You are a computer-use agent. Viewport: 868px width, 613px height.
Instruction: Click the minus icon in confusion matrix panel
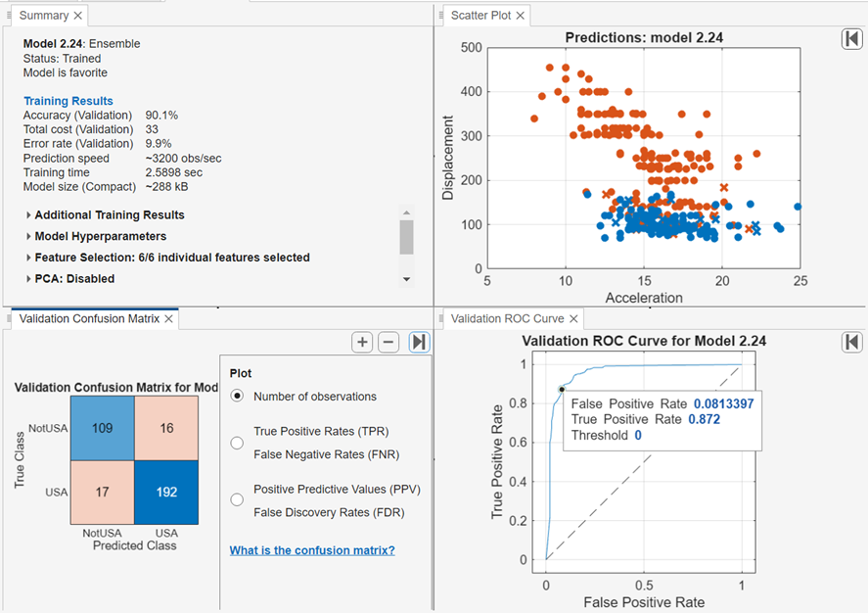(388, 342)
